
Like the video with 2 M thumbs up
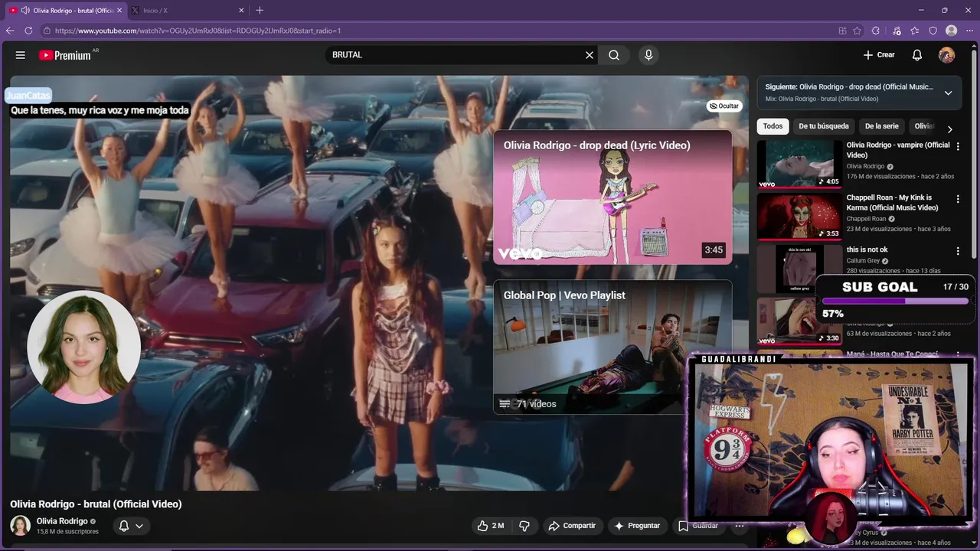(491, 526)
